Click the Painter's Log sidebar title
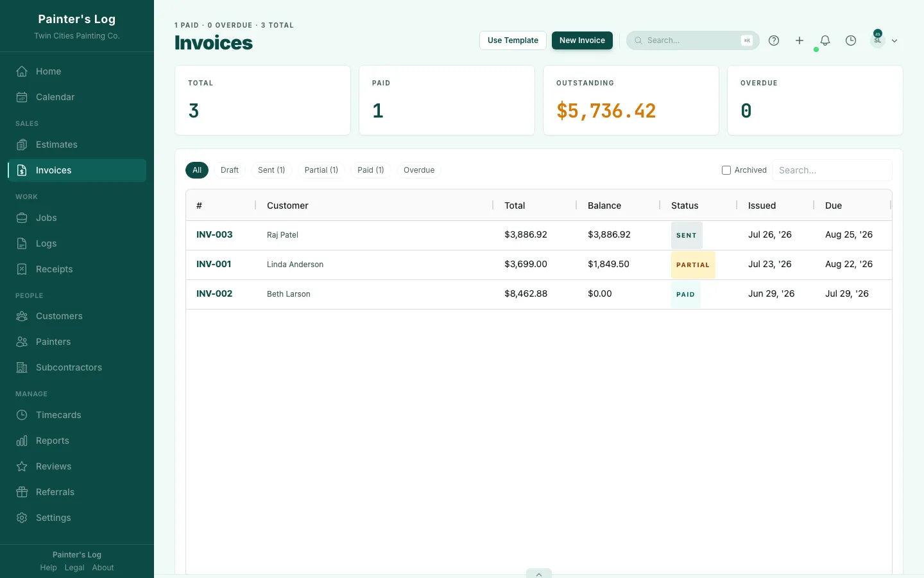Screen dimensions: 924x578 coord(77,19)
